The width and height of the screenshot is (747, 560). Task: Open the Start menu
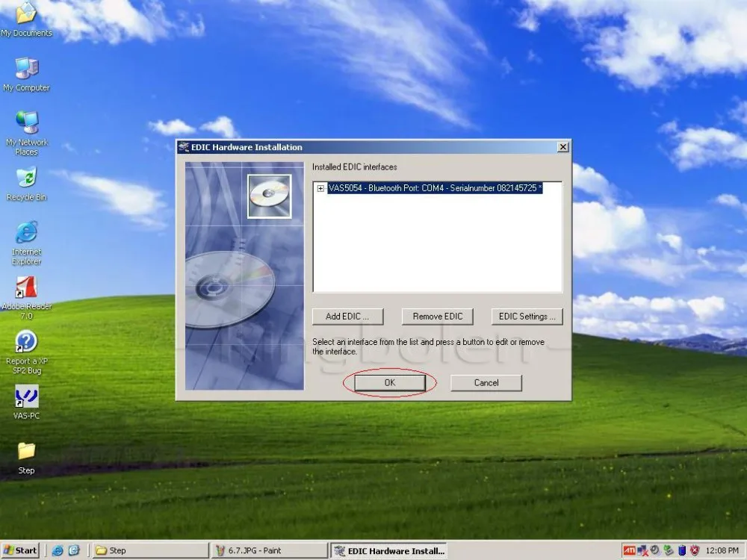20,550
